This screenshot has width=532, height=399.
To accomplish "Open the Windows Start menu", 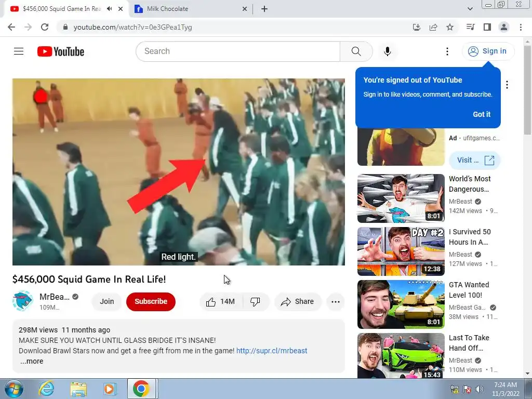I will coord(14,389).
